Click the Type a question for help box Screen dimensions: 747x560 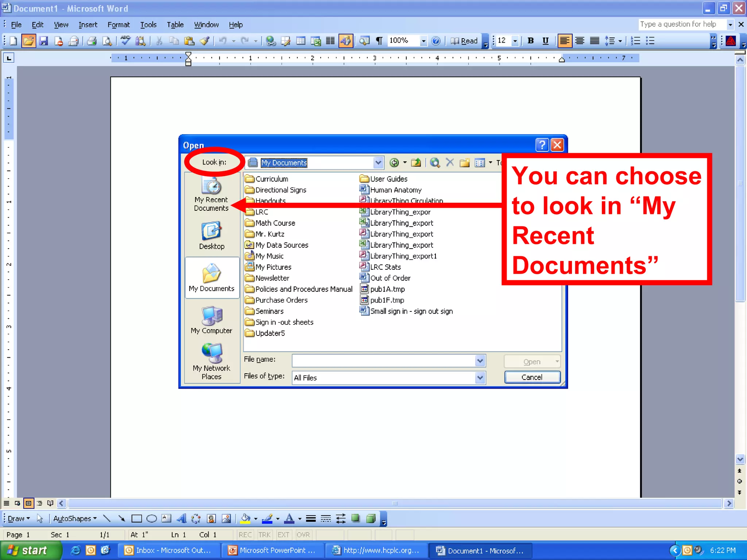[682, 24]
